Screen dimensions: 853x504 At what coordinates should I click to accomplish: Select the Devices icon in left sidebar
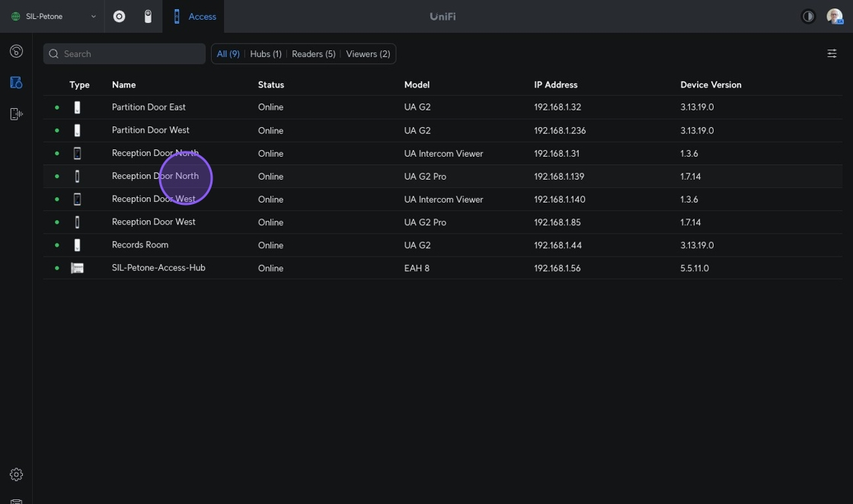[16, 82]
